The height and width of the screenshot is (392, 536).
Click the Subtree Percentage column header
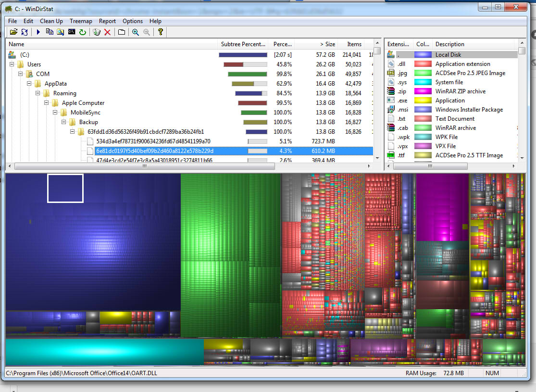click(243, 44)
